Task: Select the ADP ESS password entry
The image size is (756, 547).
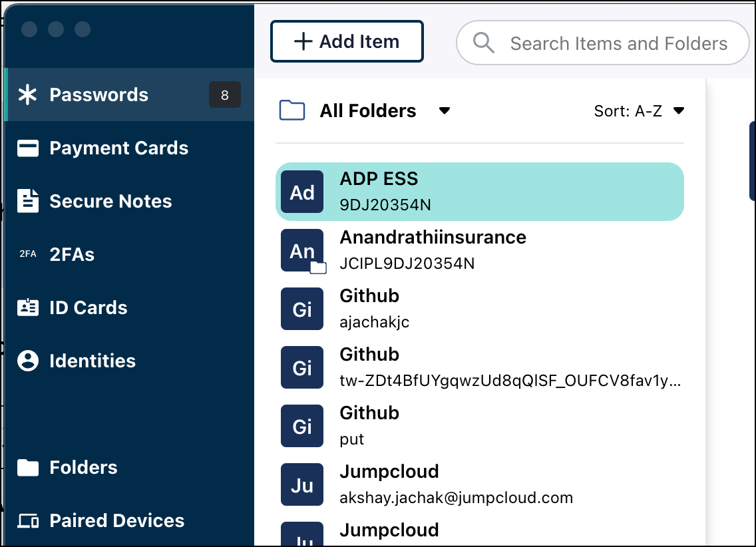Action: pos(479,192)
